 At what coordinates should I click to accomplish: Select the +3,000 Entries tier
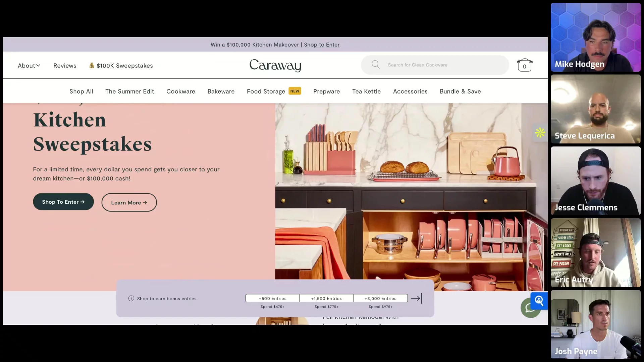point(380,298)
